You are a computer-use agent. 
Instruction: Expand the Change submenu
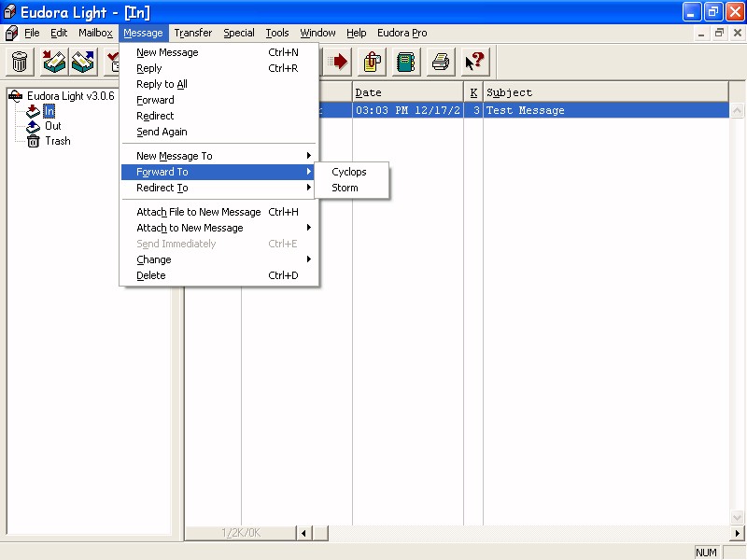[218, 259]
